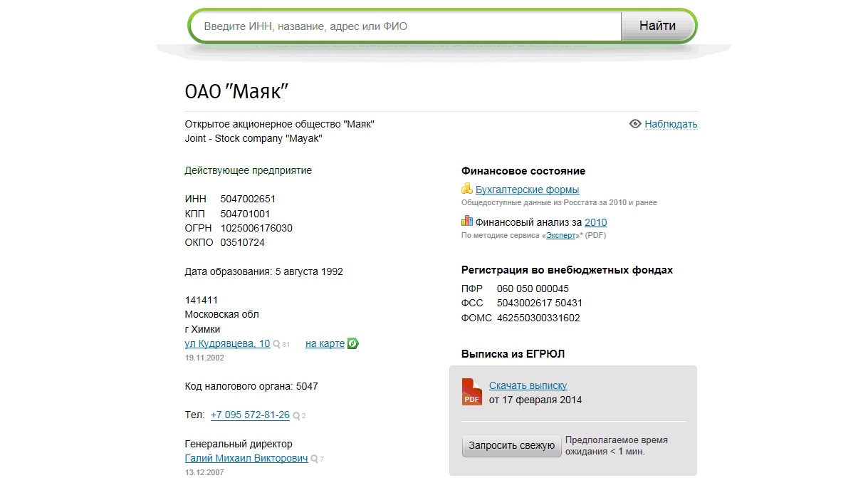Open the Бухгалтерские формы link

tap(527, 189)
